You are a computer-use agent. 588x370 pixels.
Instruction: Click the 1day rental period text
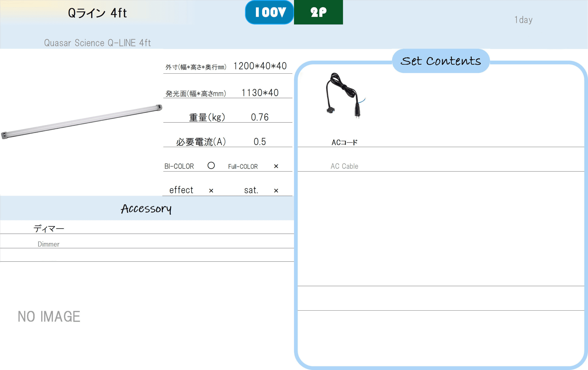[523, 20]
